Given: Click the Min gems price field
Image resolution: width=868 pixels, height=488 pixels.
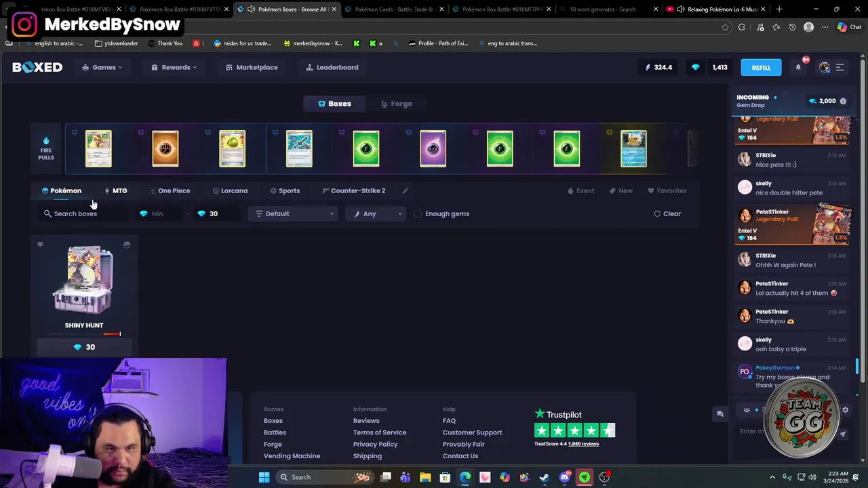Looking at the screenshot, I should (159, 213).
